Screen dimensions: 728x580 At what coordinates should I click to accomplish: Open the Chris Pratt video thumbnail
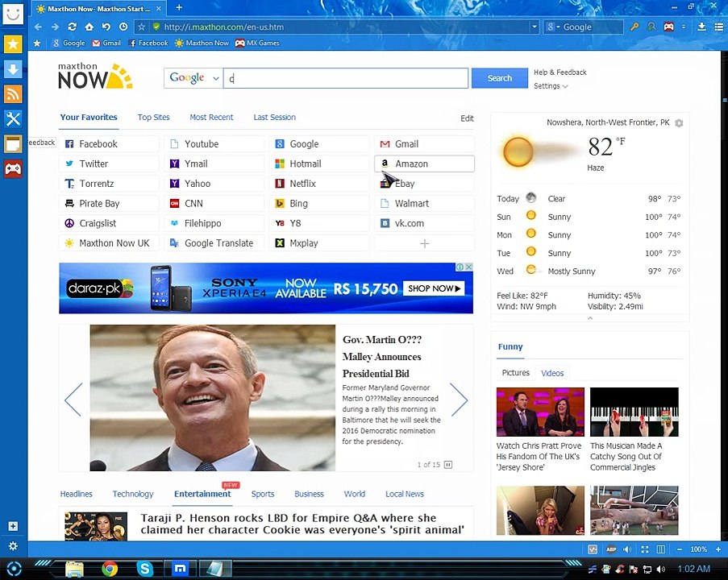pos(540,412)
